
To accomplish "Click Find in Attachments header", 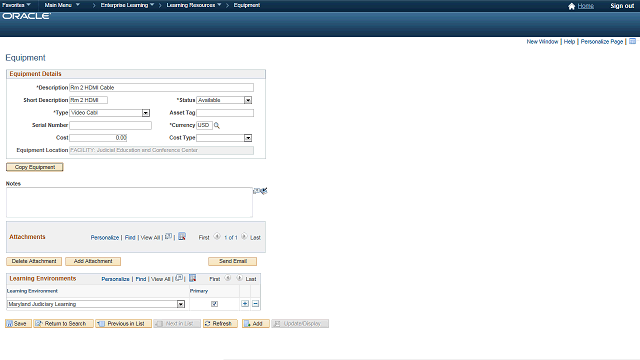I will coord(130,238).
